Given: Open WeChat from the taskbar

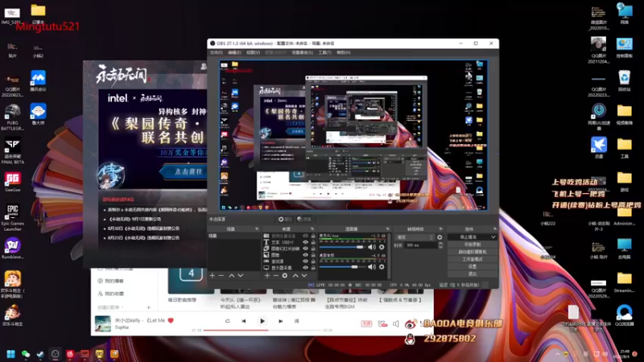Looking at the screenshot, I should click(x=26, y=354).
